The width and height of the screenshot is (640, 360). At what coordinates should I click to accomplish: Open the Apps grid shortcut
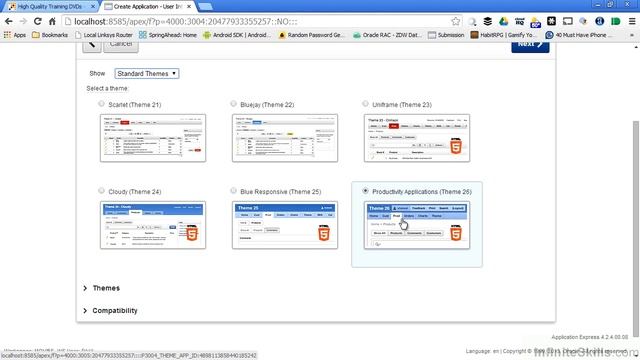pyautogui.click(x=14, y=35)
